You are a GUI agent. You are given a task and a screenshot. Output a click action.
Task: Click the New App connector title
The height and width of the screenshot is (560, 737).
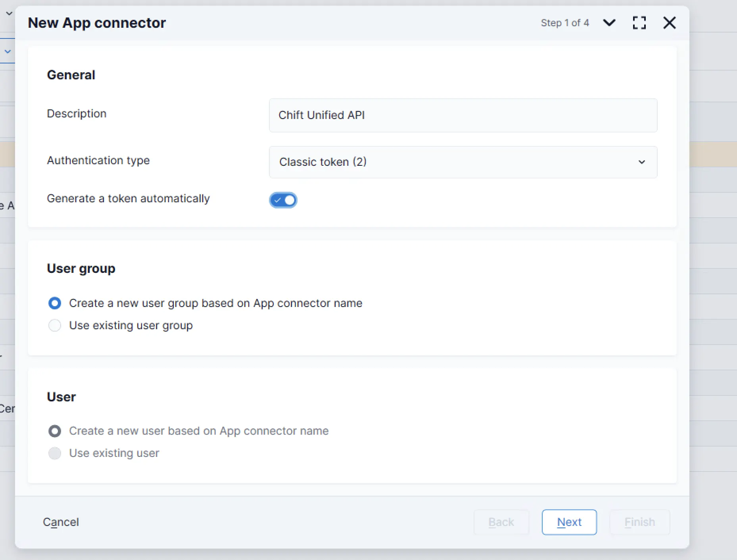click(97, 23)
